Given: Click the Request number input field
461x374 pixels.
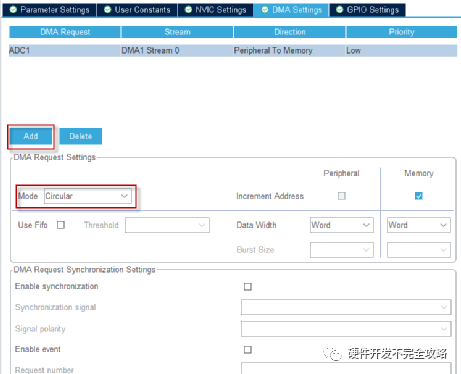Looking at the screenshot, I should pyautogui.click(x=346, y=369).
